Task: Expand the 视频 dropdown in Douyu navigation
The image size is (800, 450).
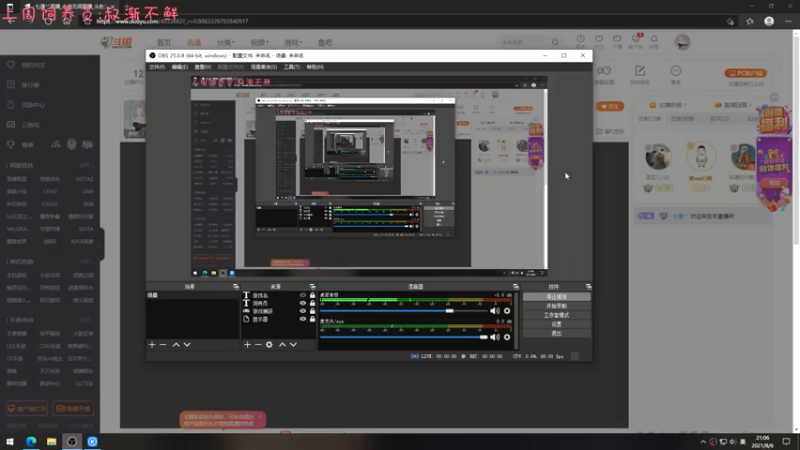Action: (x=259, y=42)
